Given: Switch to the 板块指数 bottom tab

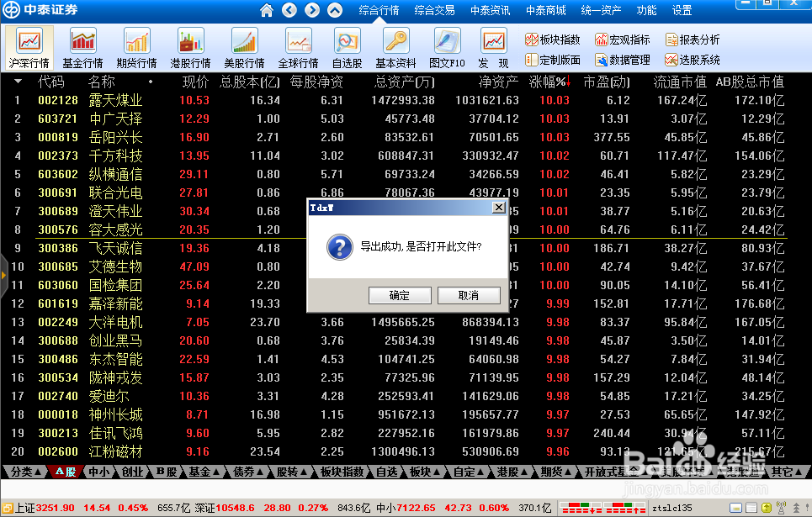Looking at the screenshot, I should (x=342, y=472).
